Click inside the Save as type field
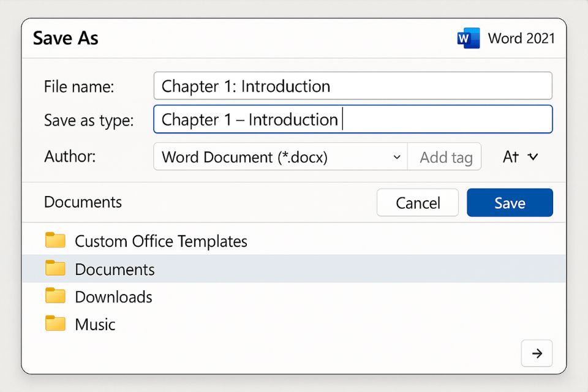Image resolution: width=588 pixels, height=392 pixels. [352, 119]
